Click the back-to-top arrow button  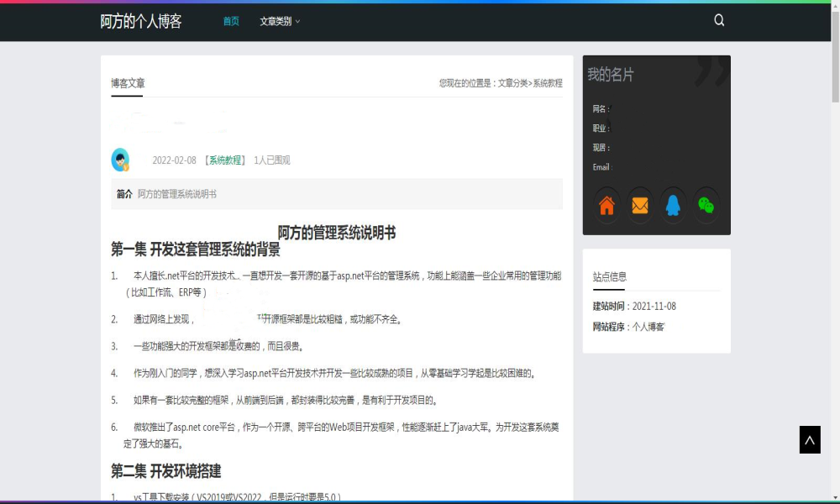point(810,439)
